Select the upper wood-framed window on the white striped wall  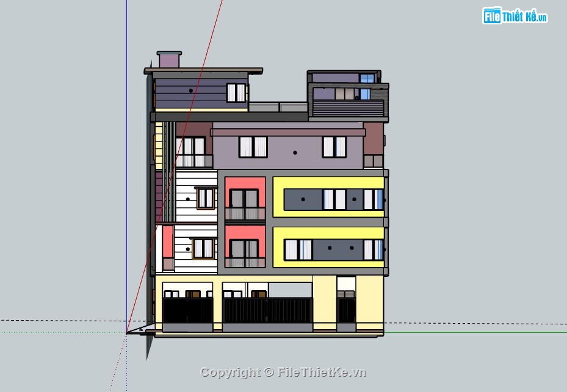click(206, 198)
